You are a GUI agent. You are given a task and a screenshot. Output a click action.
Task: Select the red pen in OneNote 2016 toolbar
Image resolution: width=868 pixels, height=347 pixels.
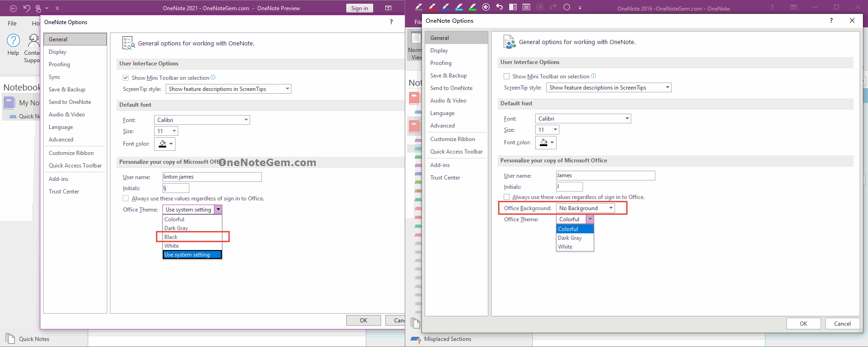[x=433, y=7]
